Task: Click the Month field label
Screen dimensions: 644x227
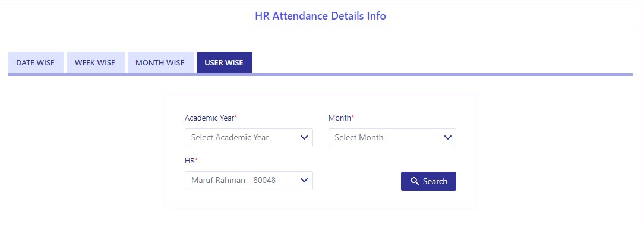Action: tap(341, 118)
